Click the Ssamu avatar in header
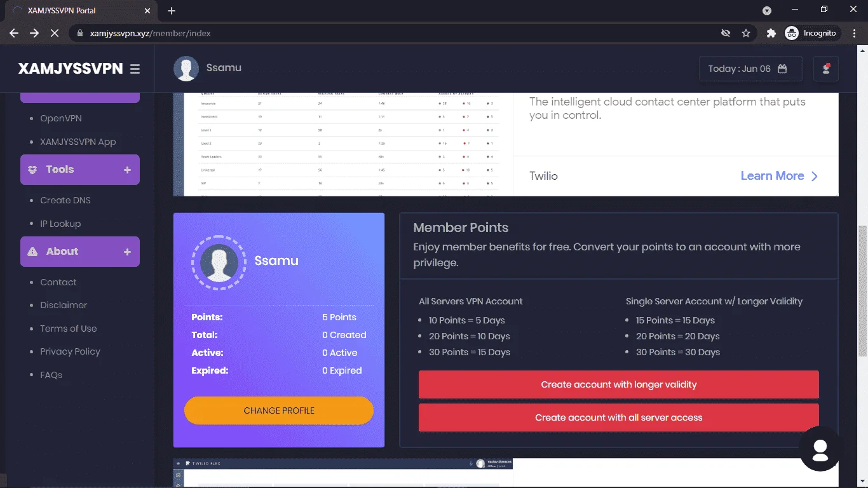 point(186,69)
